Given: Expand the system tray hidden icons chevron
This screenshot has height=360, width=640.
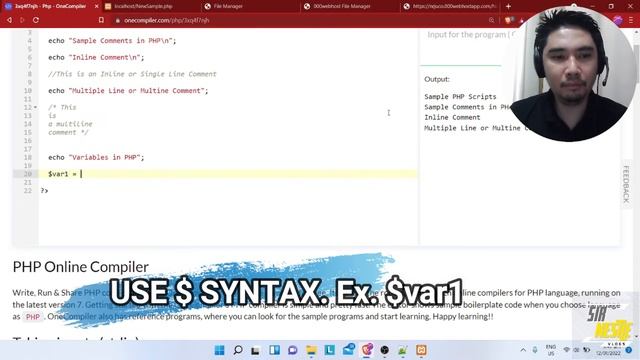Looking at the screenshot, I should pyautogui.click(x=523, y=350).
